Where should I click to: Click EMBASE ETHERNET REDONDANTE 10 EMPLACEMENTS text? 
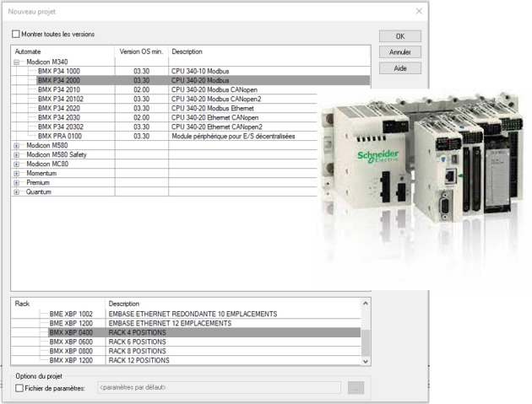coord(193,314)
